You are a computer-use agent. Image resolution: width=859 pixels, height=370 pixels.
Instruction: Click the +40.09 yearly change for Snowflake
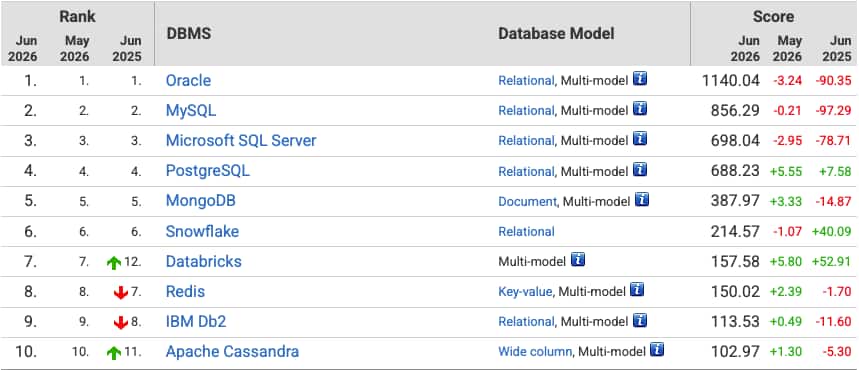point(832,232)
